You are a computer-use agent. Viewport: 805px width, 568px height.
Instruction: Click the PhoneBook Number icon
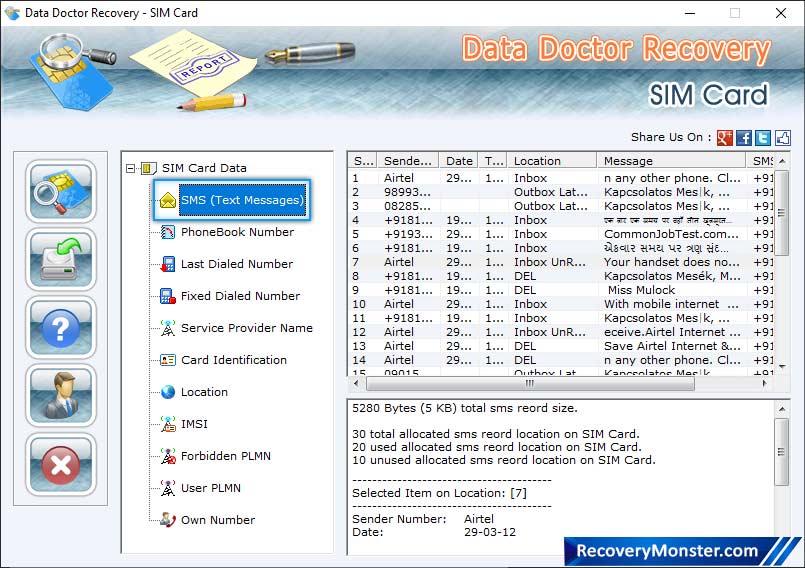pyautogui.click(x=167, y=232)
